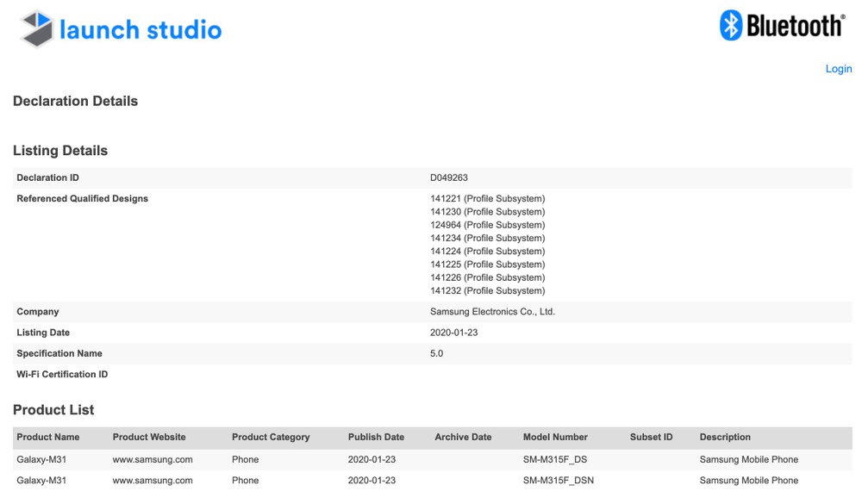The image size is (862, 504).
Task: Click the Publish Date column header
Action: (376, 437)
